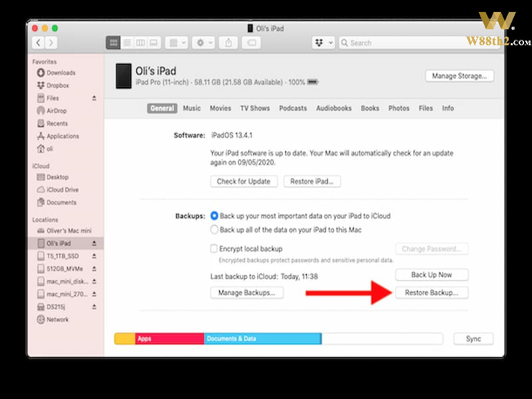Click the Restore Backup button

432,293
